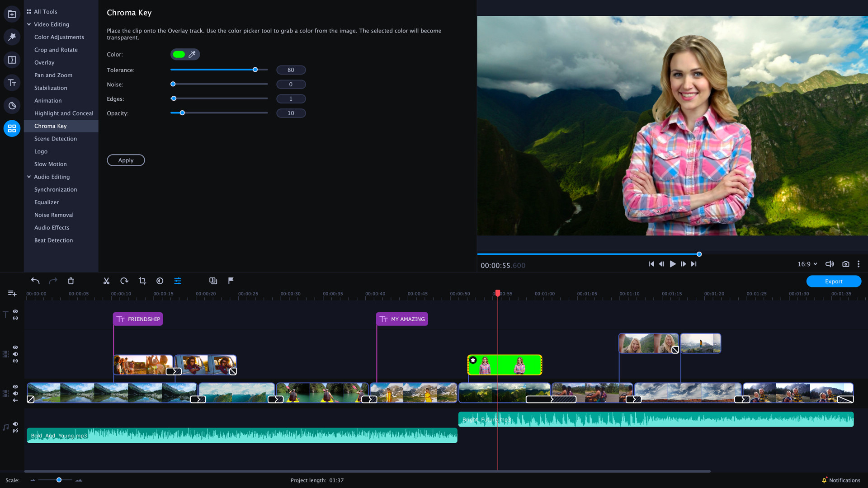Click the Split clip icon in toolbar

pos(106,281)
